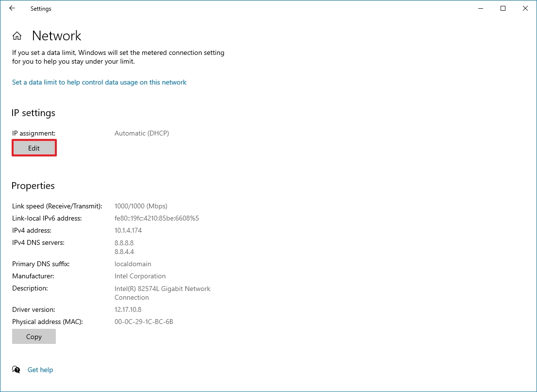Screen dimensions: 537x392
Task: Copy the network adapter properties
Action: tap(34, 336)
